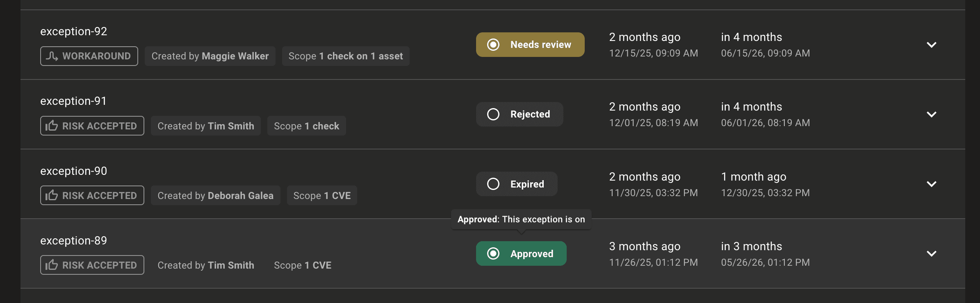This screenshot has height=303, width=980.
Task: Click the filled radio icon inside Needs review badge
Action: 494,44
